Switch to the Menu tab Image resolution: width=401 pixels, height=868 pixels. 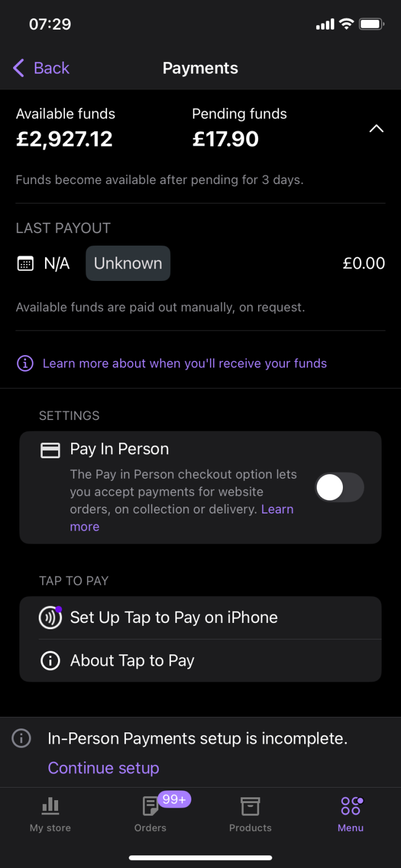point(350,812)
